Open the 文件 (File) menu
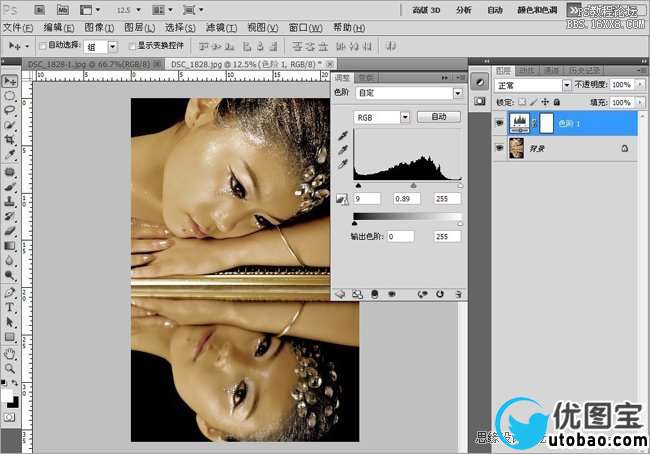650x454 pixels. [18, 28]
